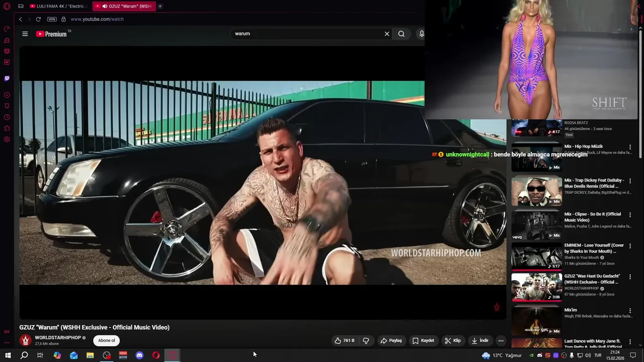Open more actions three-dot menu under video
Image resolution: width=644 pixels, height=362 pixels.
501,340
